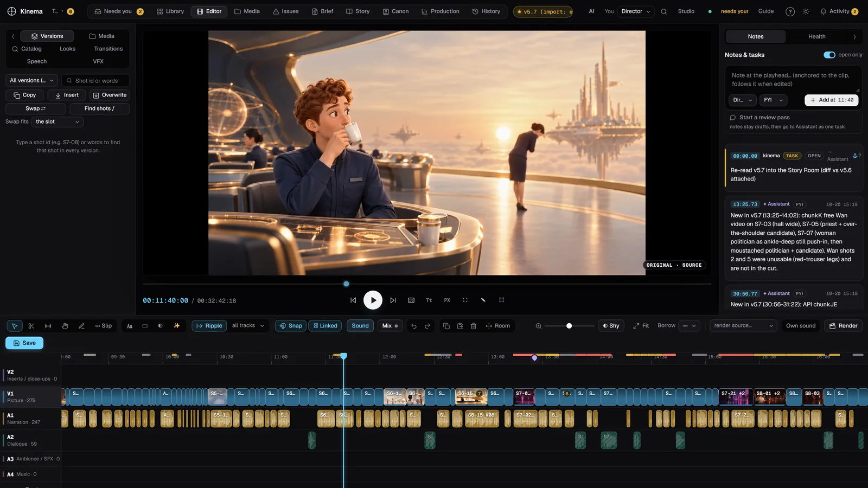Screen dimensions: 868x488
Task: Click the sparkle AI effects icon
Action: coord(176,326)
